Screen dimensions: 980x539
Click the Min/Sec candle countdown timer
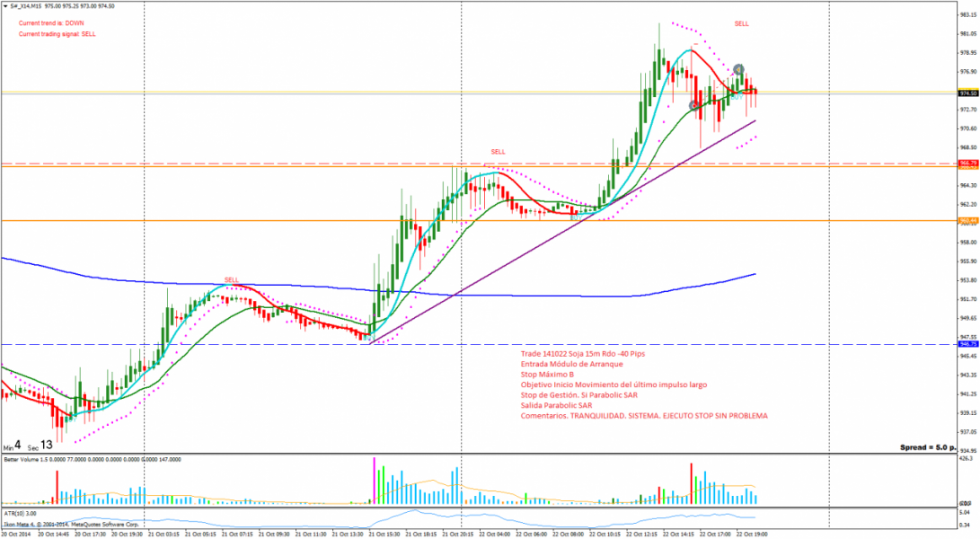click(x=27, y=445)
